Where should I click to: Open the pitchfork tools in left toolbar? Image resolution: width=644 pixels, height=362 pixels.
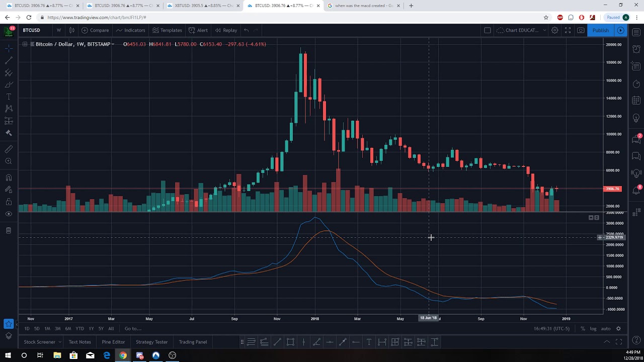tap(9, 72)
